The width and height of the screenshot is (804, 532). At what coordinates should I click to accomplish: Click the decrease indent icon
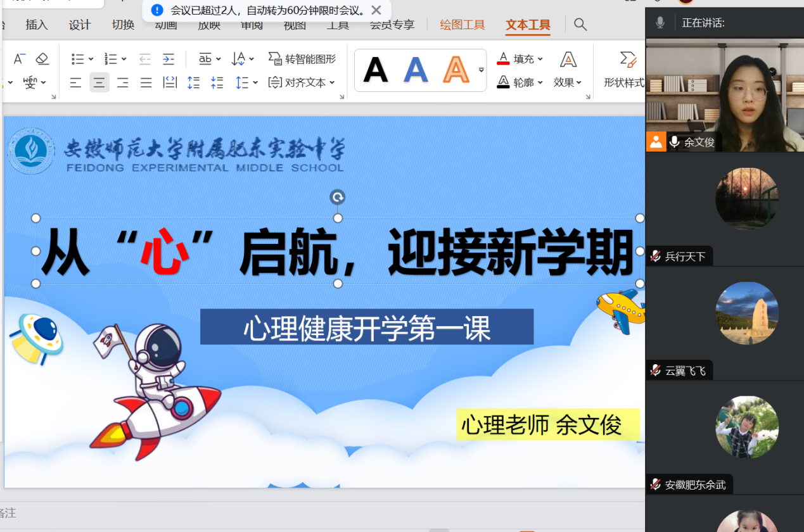pyautogui.click(x=145, y=59)
